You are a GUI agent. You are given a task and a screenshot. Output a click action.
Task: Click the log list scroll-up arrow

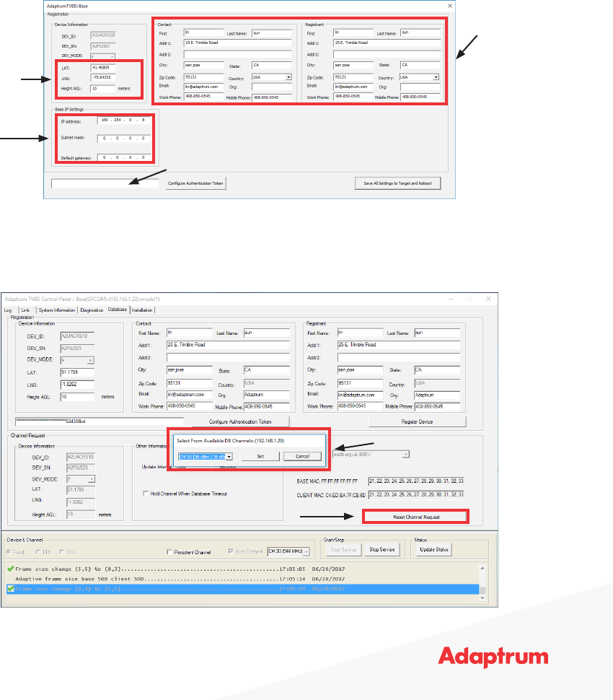point(482,569)
